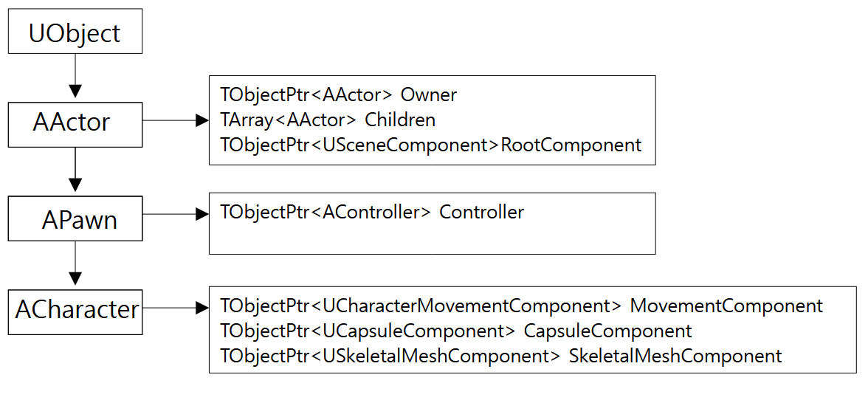This screenshot has height=400, width=868.
Task: Click the empty area of the APawn properties box
Action: (432, 239)
